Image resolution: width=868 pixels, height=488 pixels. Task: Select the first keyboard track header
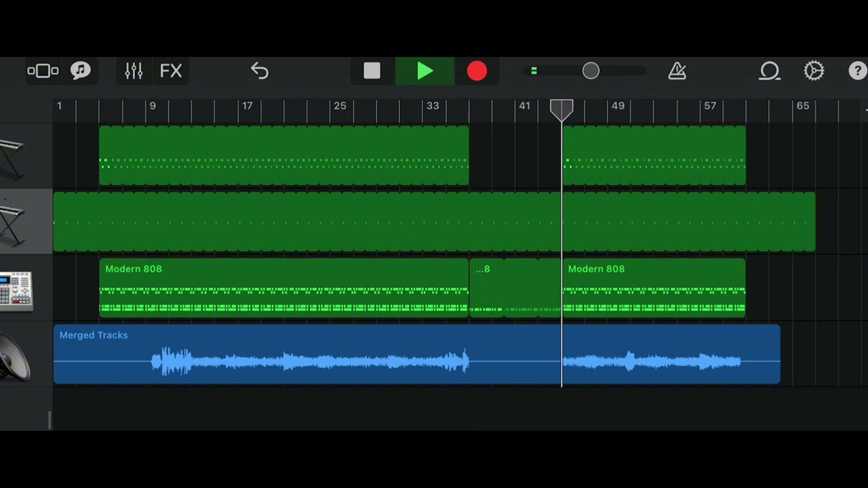tap(26, 156)
